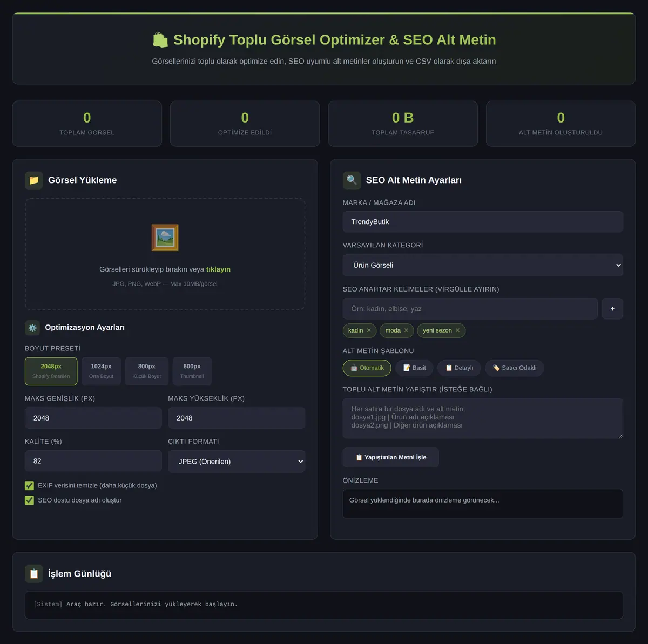Click the shopping bag logo icon in header
This screenshot has height=644, width=648.
click(x=160, y=40)
